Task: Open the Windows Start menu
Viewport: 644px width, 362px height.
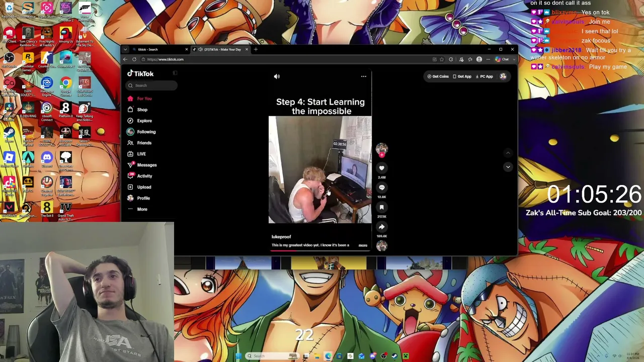Action: click(x=238, y=356)
